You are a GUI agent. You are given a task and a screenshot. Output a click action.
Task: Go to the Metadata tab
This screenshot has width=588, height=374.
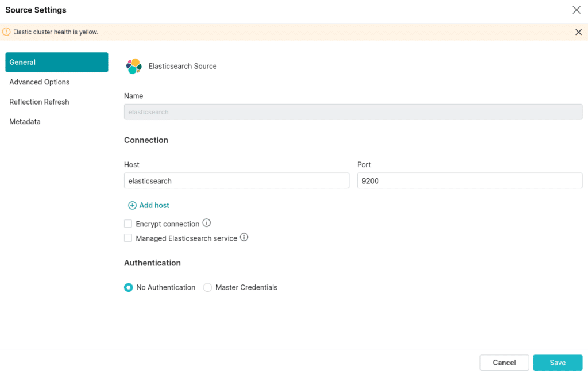pos(25,122)
